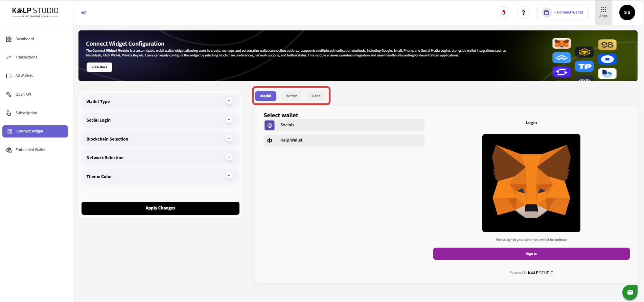Expand the Wallet Type section
This screenshot has width=644, height=302.
click(x=229, y=101)
